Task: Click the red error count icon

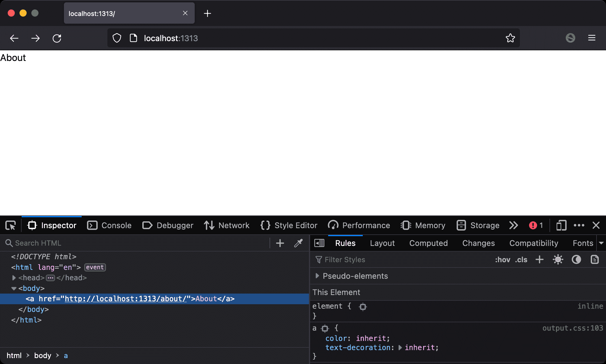Action: point(533,226)
